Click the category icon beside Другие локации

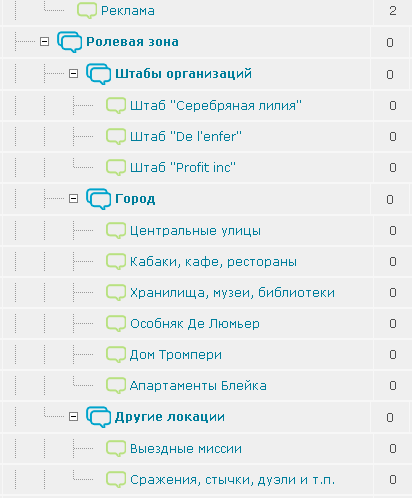(x=98, y=417)
